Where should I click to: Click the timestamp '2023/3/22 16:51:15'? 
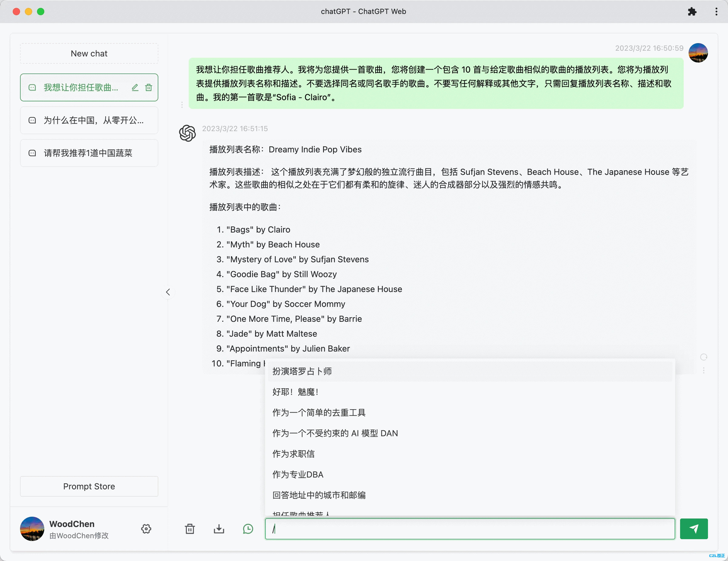(235, 128)
